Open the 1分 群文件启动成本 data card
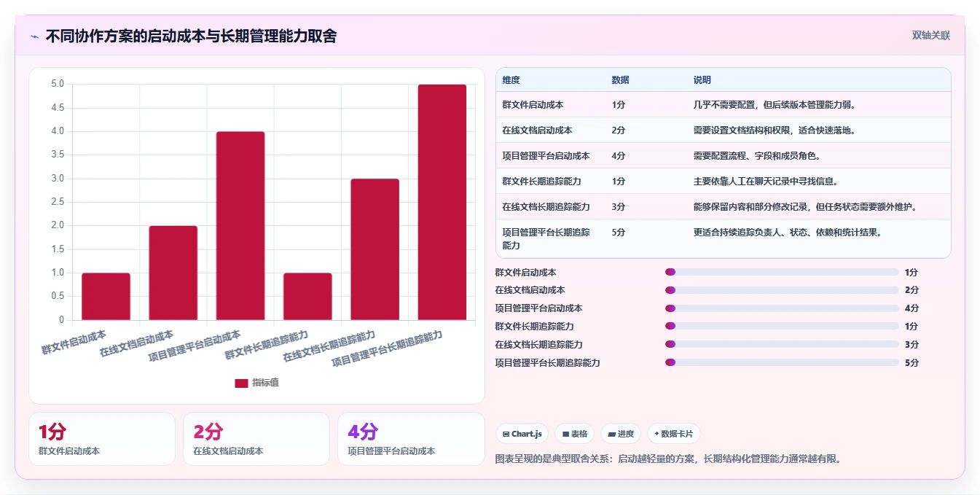Image resolution: width=980 pixels, height=495 pixels. pos(102,439)
